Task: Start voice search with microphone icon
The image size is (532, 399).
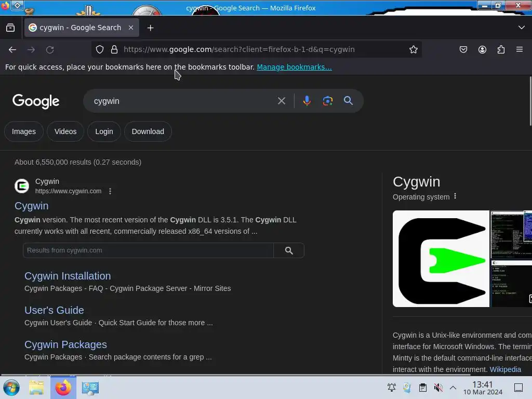Action: click(x=307, y=101)
